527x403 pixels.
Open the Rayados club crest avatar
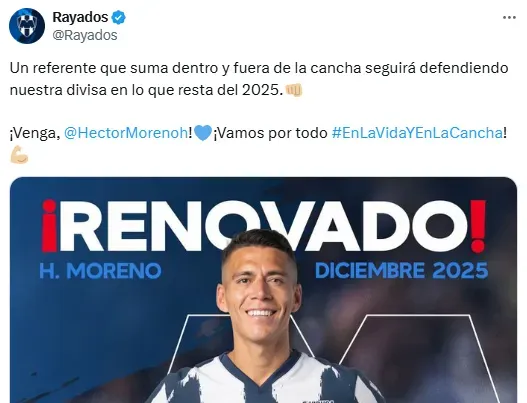(x=27, y=26)
